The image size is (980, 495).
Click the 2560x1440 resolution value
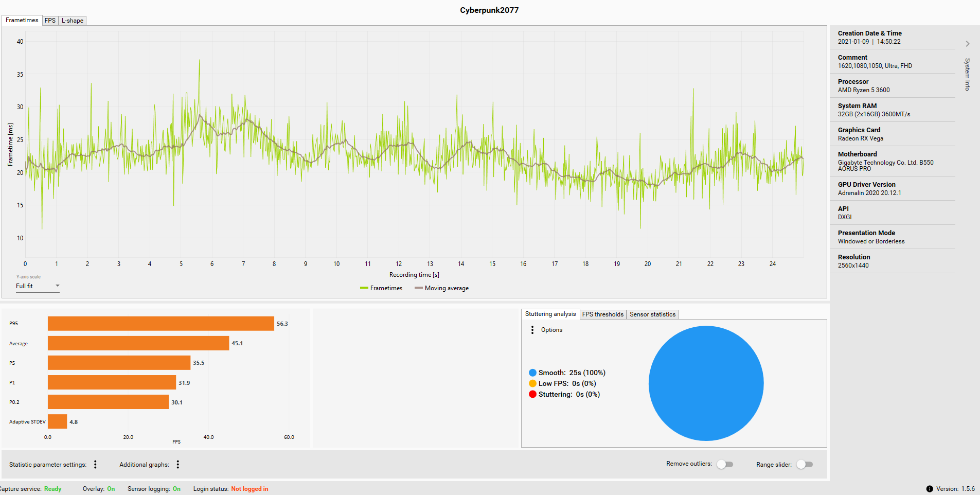[x=853, y=266]
